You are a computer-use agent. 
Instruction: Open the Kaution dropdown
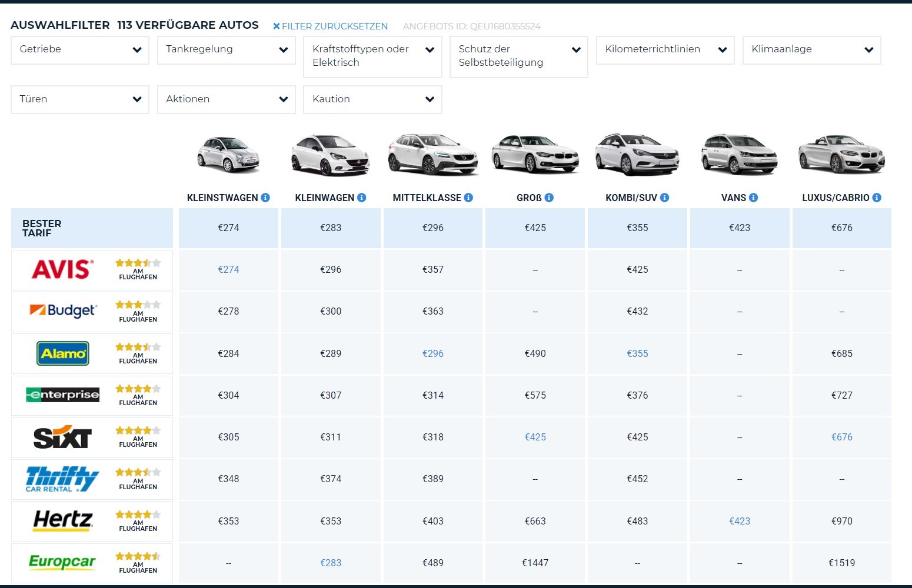click(x=372, y=99)
